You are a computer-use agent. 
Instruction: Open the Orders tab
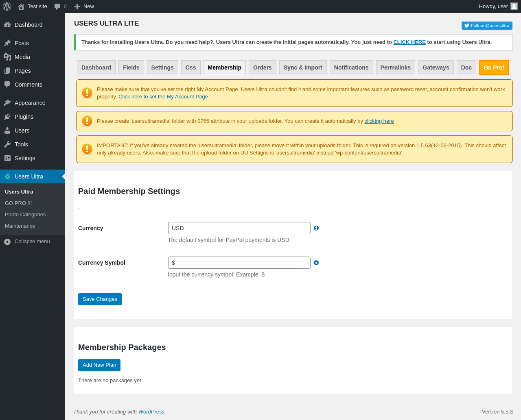[x=263, y=67]
